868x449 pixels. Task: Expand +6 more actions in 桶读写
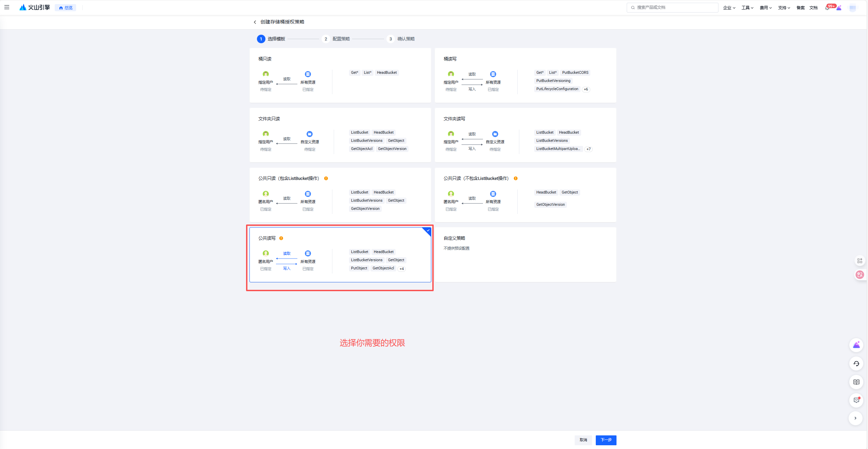coord(586,89)
